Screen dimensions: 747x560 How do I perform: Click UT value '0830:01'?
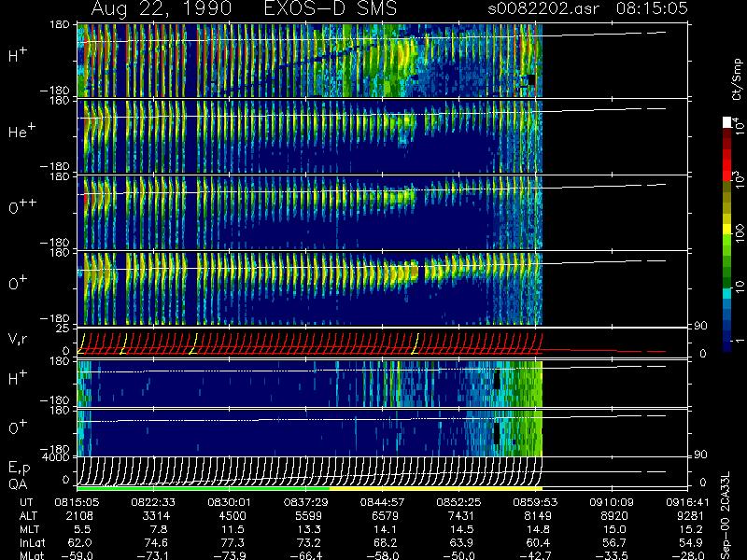(230, 502)
